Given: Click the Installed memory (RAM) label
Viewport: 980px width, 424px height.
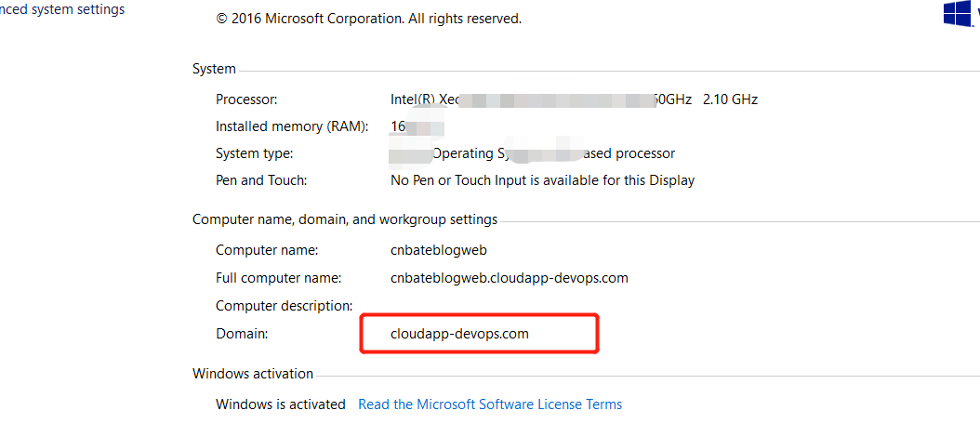Looking at the screenshot, I should pos(292,126).
